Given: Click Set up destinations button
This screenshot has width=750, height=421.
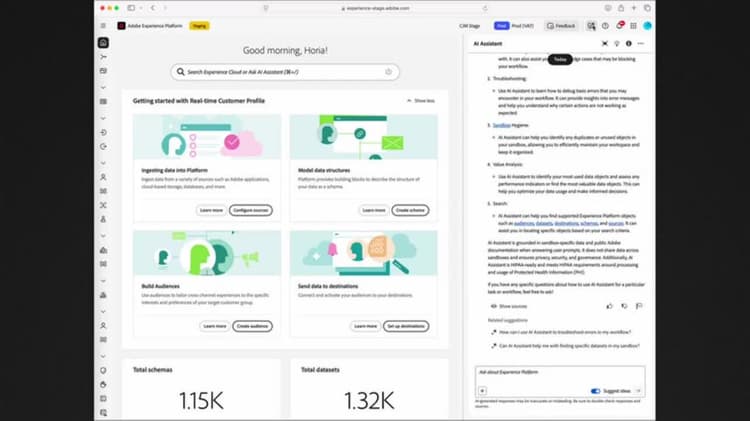Looking at the screenshot, I should click(406, 326).
